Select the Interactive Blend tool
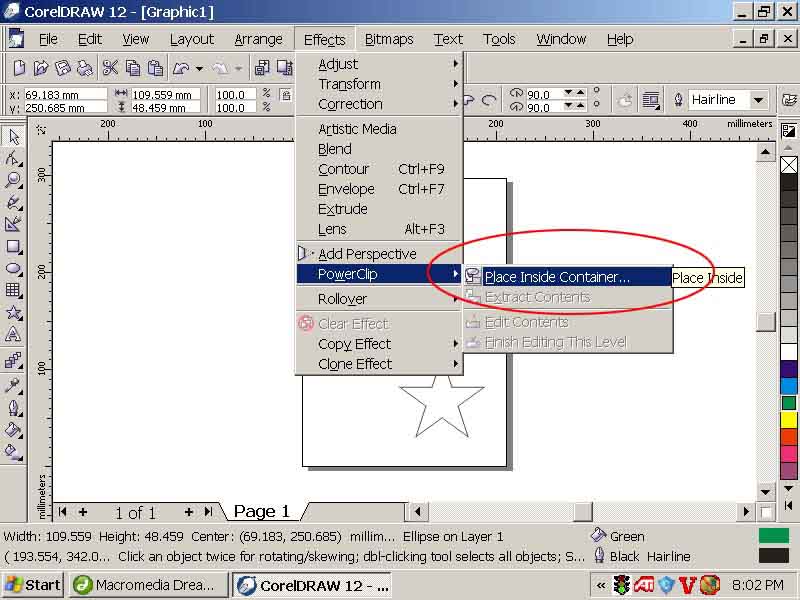This screenshot has width=800, height=600. coord(13,361)
